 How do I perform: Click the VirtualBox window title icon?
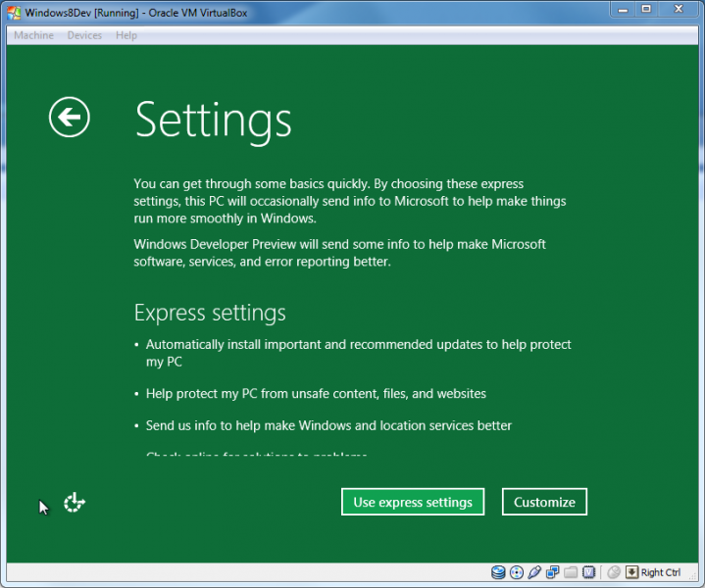click(x=14, y=13)
